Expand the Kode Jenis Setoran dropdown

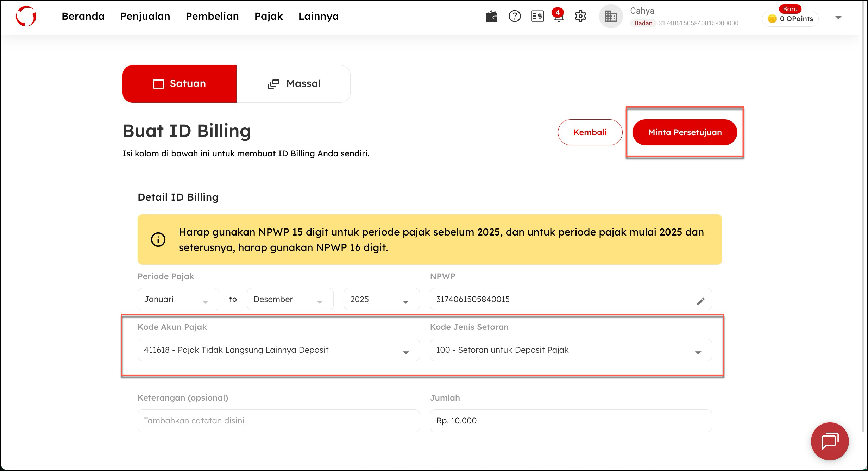pyautogui.click(x=570, y=350)
